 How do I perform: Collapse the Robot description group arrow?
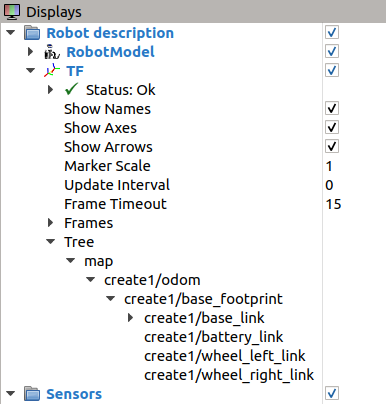11,33
